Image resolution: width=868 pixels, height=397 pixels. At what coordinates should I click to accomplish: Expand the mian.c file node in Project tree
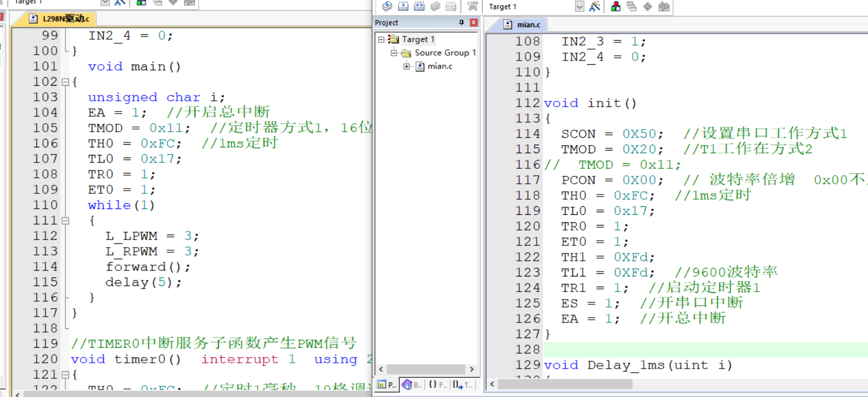[406, 66]
